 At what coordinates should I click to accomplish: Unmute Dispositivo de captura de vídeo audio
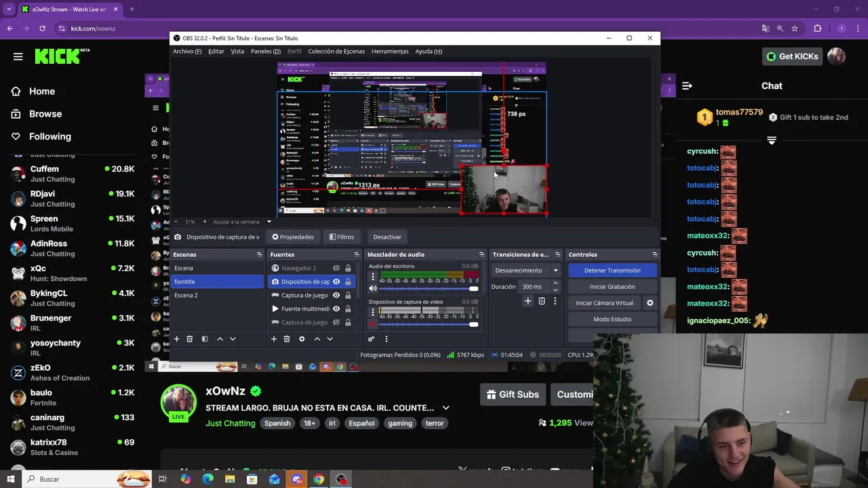pos(372,324)
